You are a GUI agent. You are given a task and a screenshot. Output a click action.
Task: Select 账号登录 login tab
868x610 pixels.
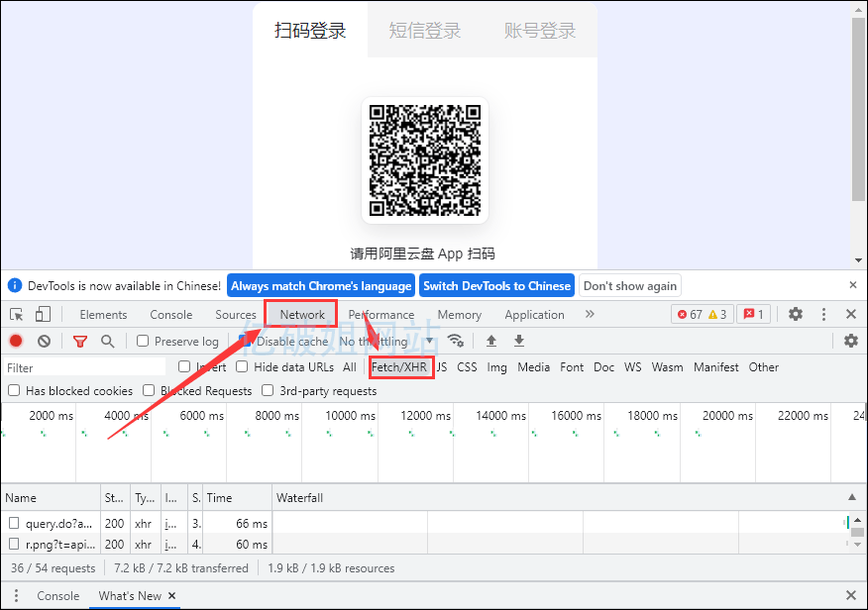(x=540, y=31)
